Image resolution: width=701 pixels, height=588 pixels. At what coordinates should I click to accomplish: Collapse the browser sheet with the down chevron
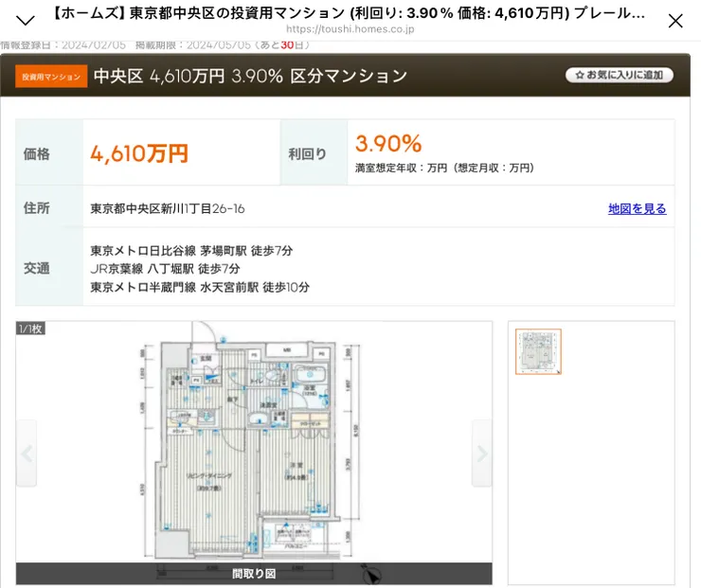[x=25, y=20]
